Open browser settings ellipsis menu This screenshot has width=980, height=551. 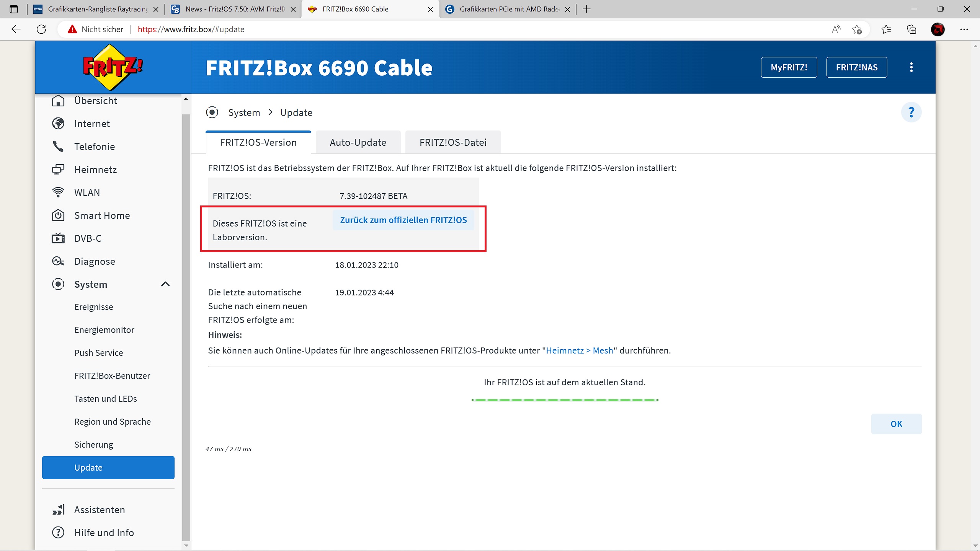964,29
